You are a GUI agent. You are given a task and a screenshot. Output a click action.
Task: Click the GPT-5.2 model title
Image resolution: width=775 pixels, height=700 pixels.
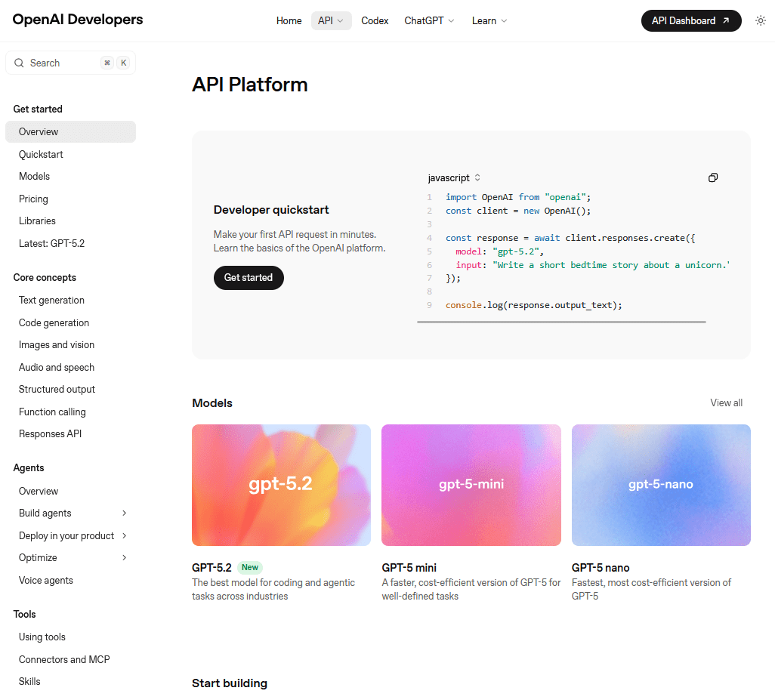(x=212, y=568)
